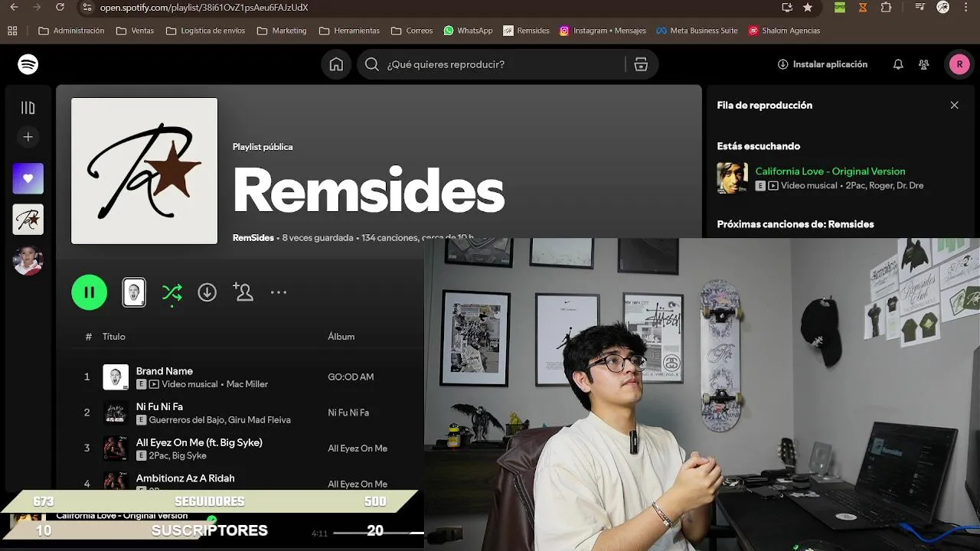980x551 pixels.
Task: Open the profile avatar R
Action: tap(959, 64)
